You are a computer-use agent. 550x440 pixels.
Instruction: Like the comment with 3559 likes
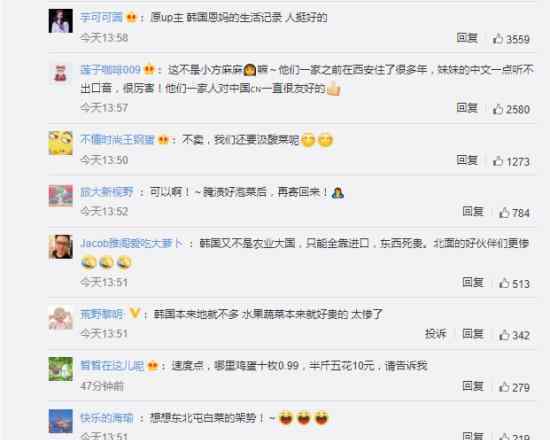click(x=498, y=38)
